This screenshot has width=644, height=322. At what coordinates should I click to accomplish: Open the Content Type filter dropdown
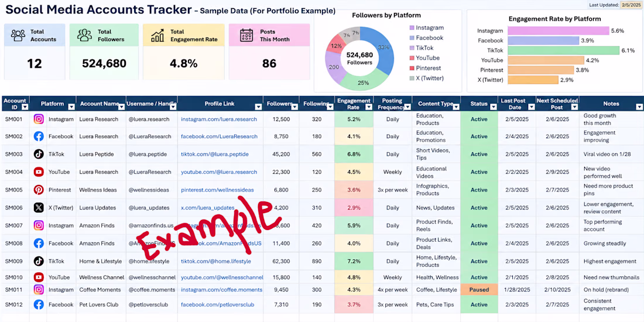[x=456, y=107]
